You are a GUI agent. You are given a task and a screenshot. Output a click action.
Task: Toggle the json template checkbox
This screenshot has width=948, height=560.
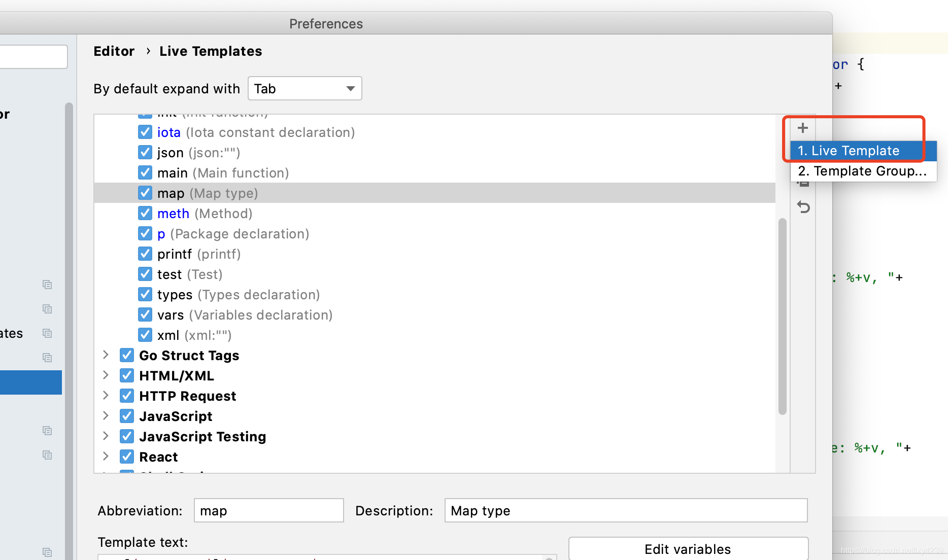pyautogui.click(x=145, y=152)
